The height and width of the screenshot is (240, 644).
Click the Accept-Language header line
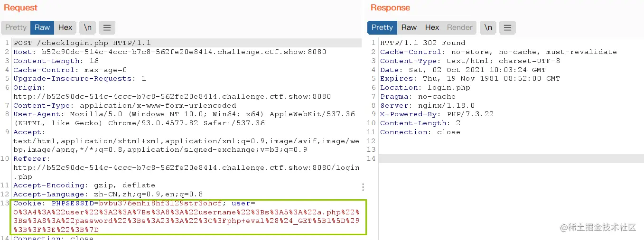point(108,194)
